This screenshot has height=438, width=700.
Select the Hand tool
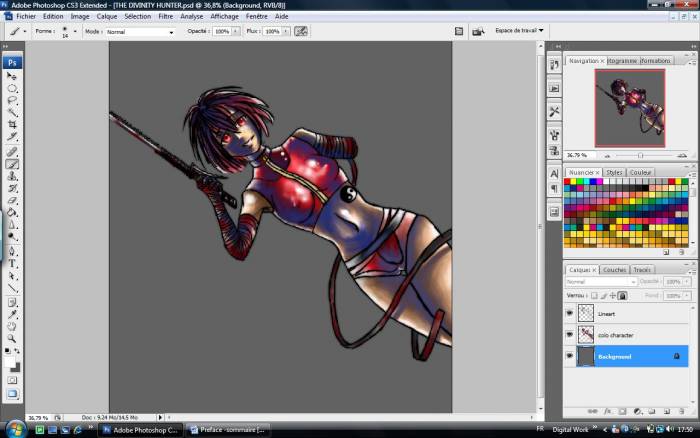(x=12, y=327)
